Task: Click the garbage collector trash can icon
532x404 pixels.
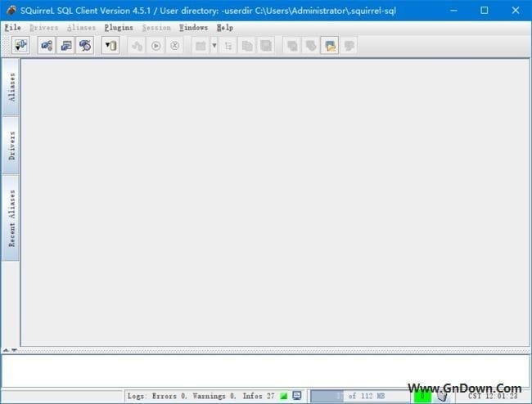Action: (x=442, y=396)
